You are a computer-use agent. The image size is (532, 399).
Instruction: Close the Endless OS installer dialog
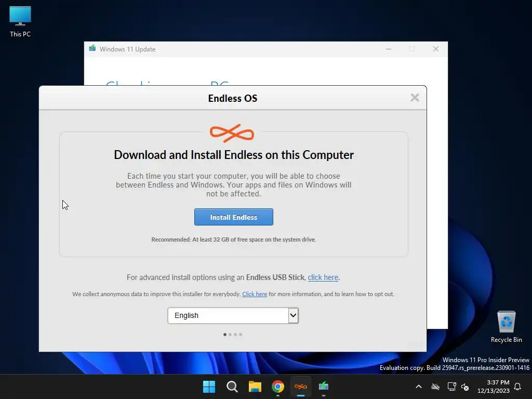(415, 98)
